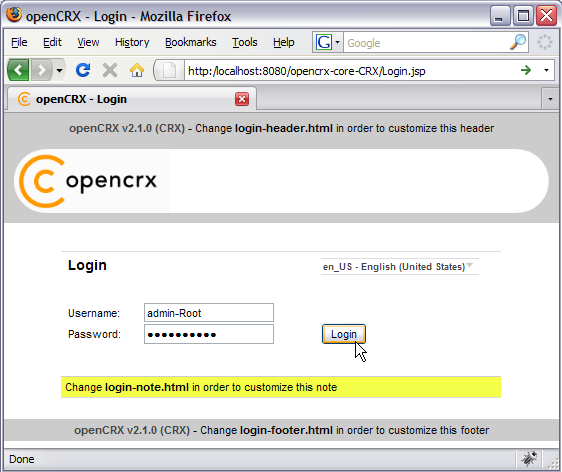The height and width of the screenshot is (472, 562).
Task: Minimize the Firefox window
Action: pos(500,16)
